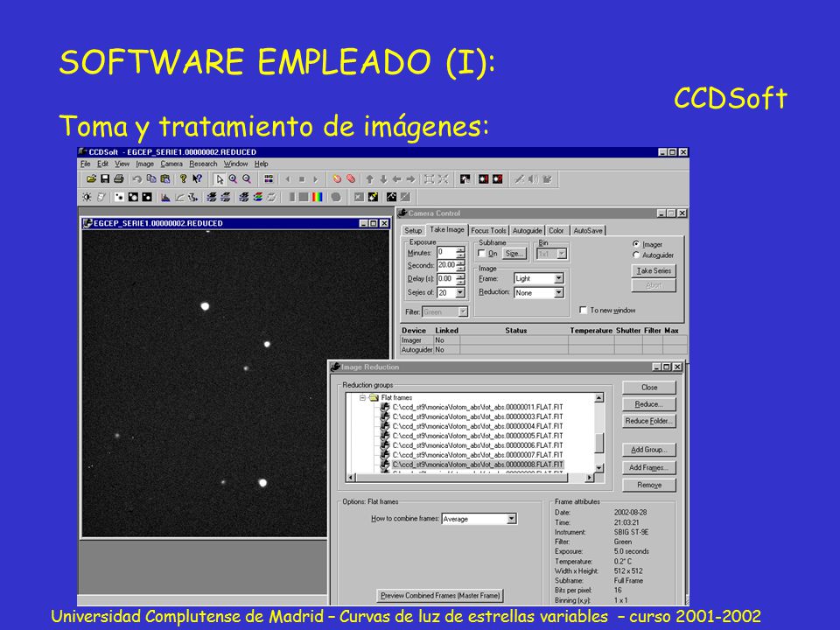Image resolution: width=840 pixels, height=630 pixels.
Task: Click the Save floppy disk icon
Action: tap(105, 178)
